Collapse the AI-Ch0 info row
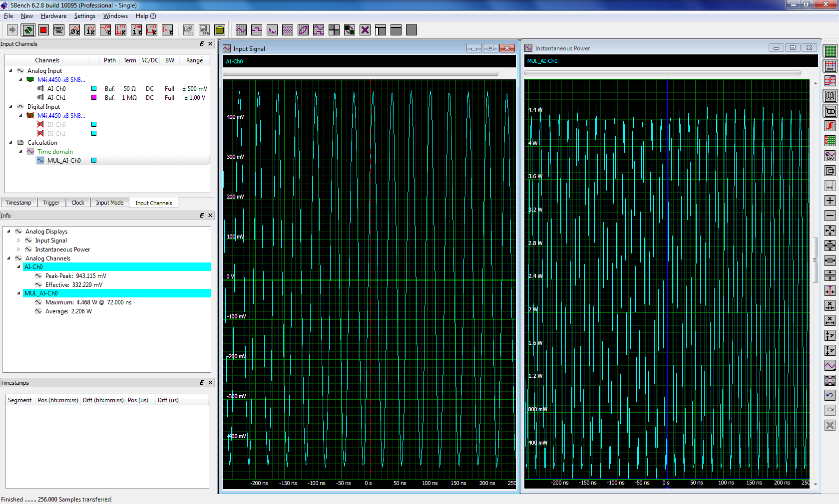839x504 pixels. point(19,267)
